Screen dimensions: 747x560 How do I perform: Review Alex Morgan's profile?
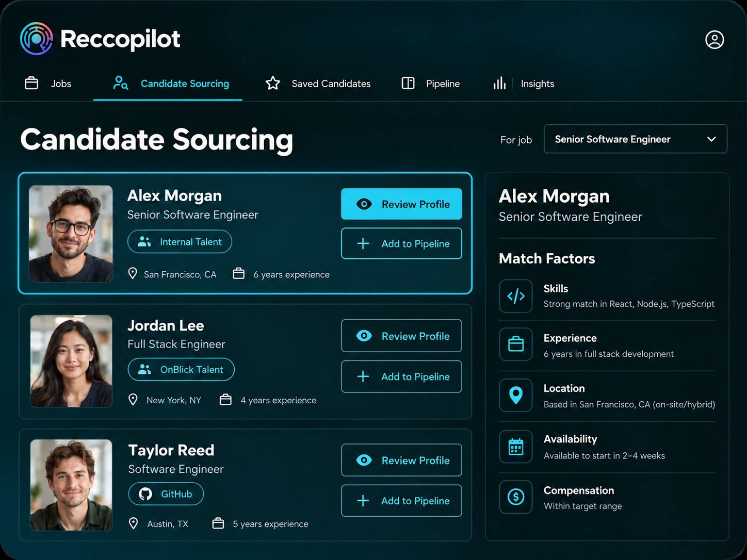tap(401, 204)
